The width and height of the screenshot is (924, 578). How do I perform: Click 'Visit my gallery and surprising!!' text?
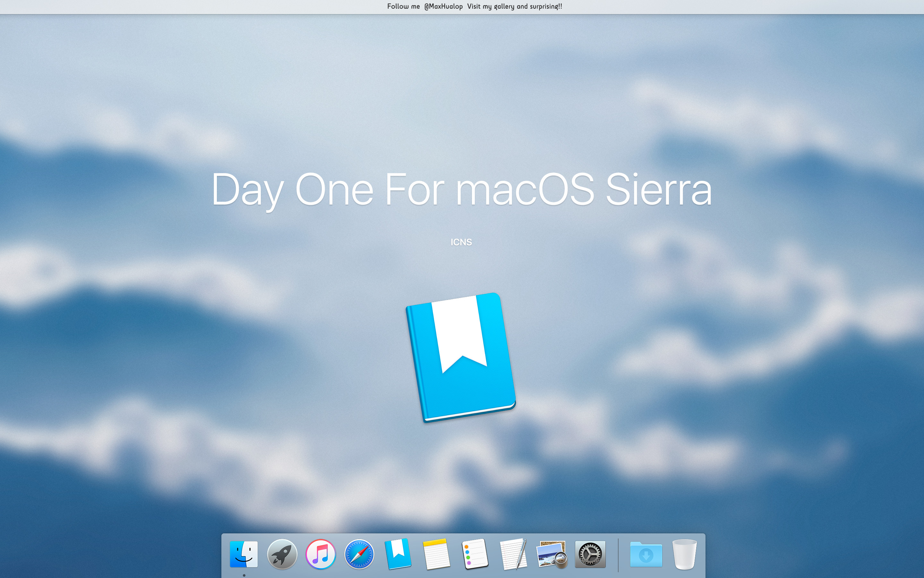pos(515,6)
